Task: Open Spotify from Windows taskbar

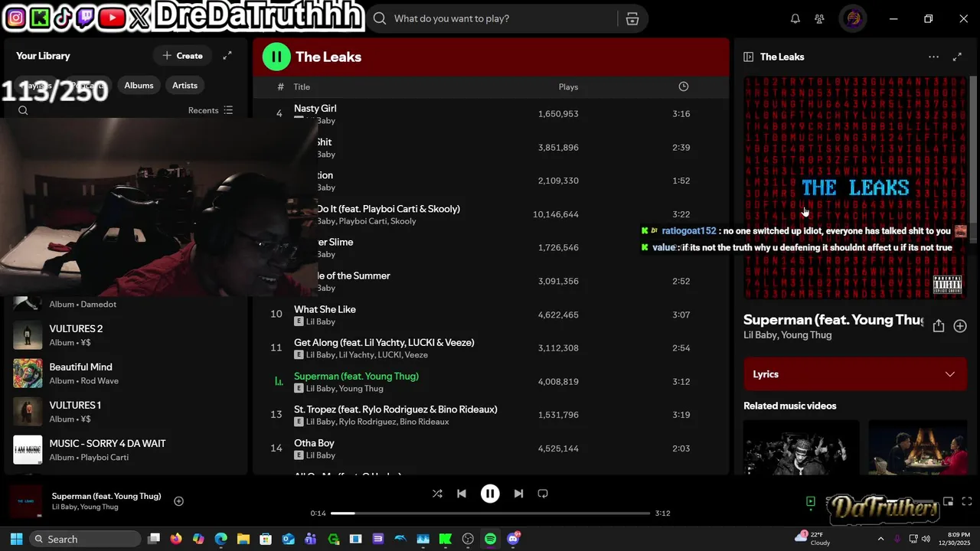Action: coord(490,539)
